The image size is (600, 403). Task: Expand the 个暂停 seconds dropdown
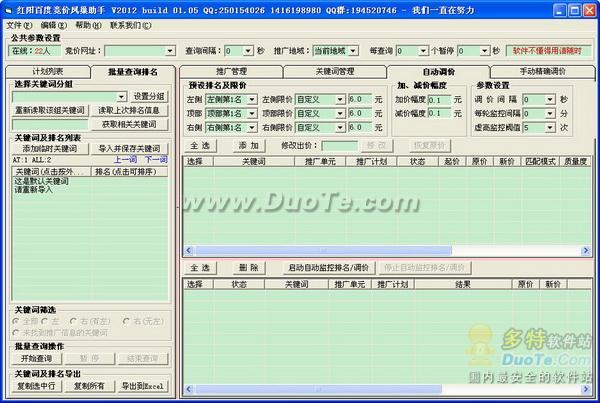(x=485, y=51)
